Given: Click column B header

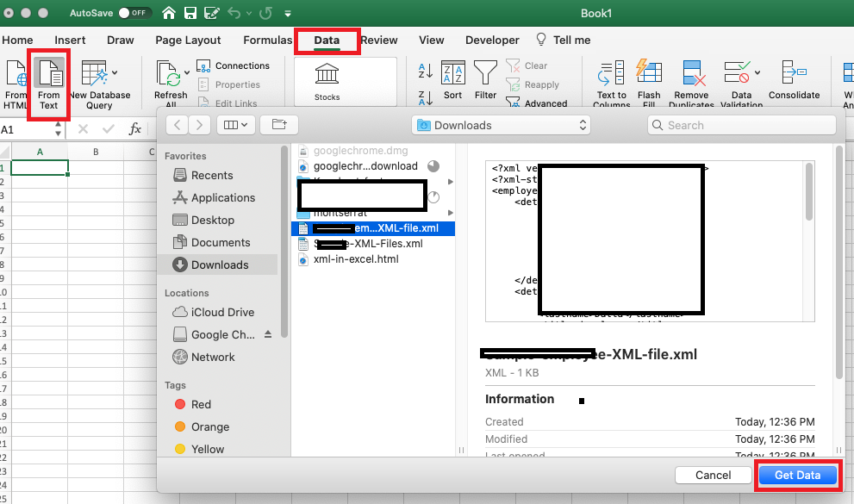Looking at the screenshot, I should click(x=96, y=152).
